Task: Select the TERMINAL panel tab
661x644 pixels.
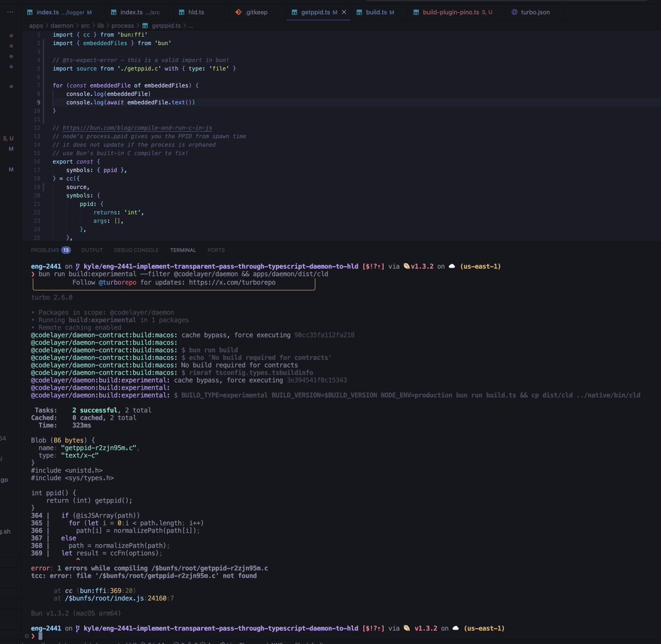Action: pyautogui.click(x=183, y=250)
